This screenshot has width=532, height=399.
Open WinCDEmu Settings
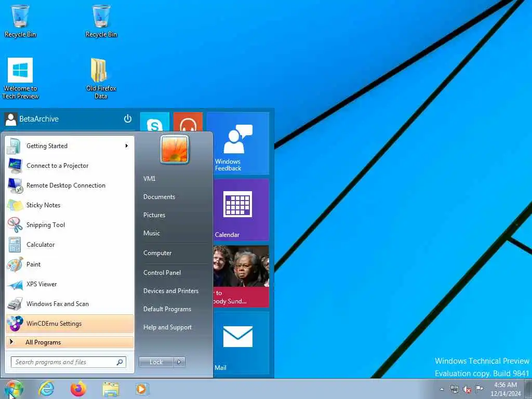pos(70,323)
